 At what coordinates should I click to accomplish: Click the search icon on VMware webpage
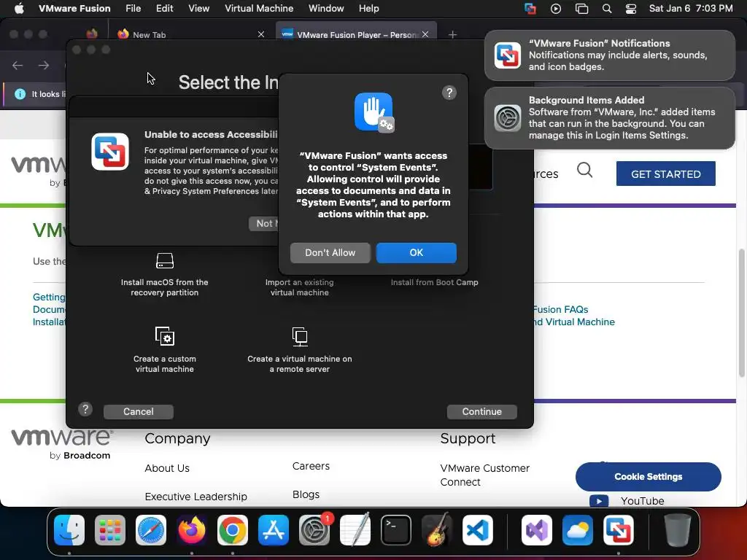(x=584, y=169)
